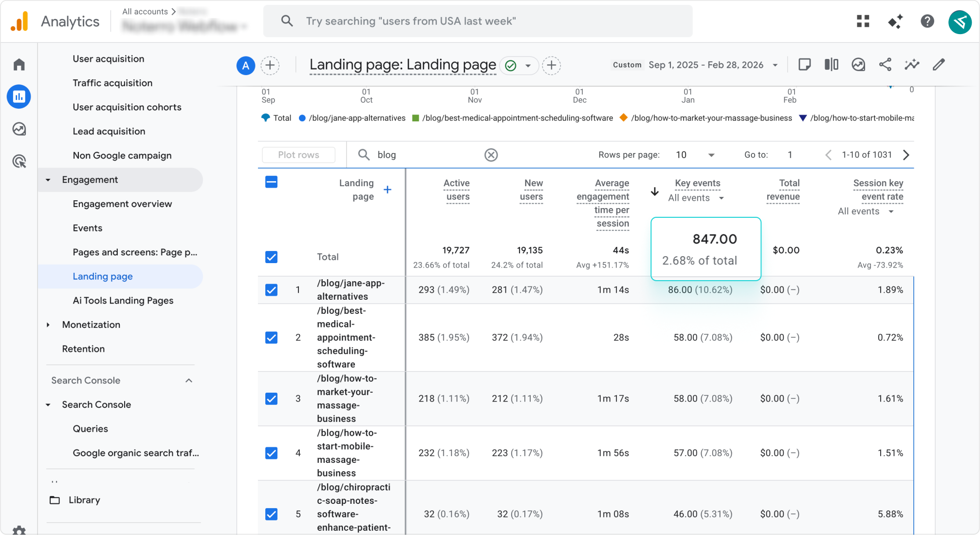Click the edit pencil customize-report icon
Image resolution: width=980 pixels, height=535 pixels.
tap(939, 65)
